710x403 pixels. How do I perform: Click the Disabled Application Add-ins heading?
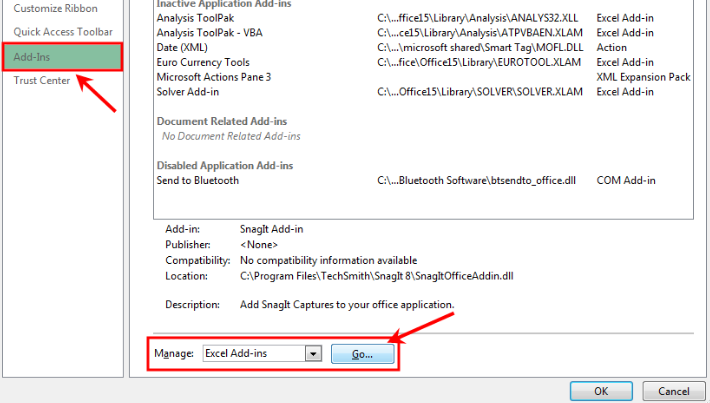click(x=225, y=166)
